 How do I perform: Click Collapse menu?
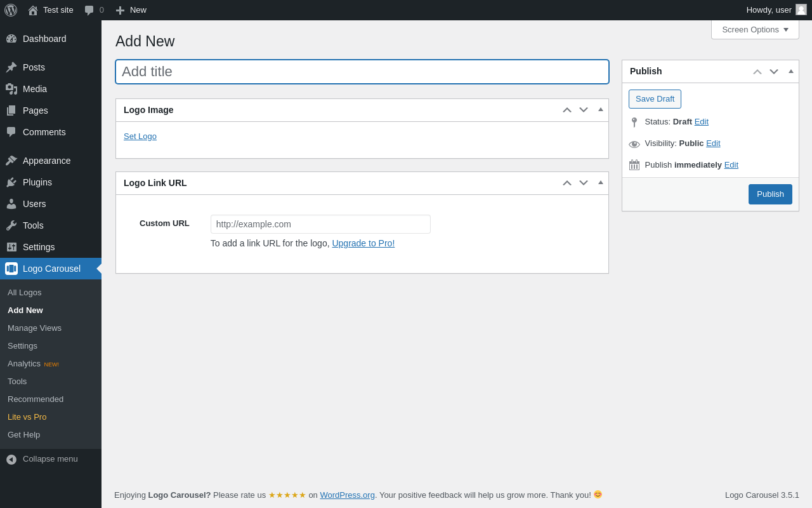tap(51, 459)
